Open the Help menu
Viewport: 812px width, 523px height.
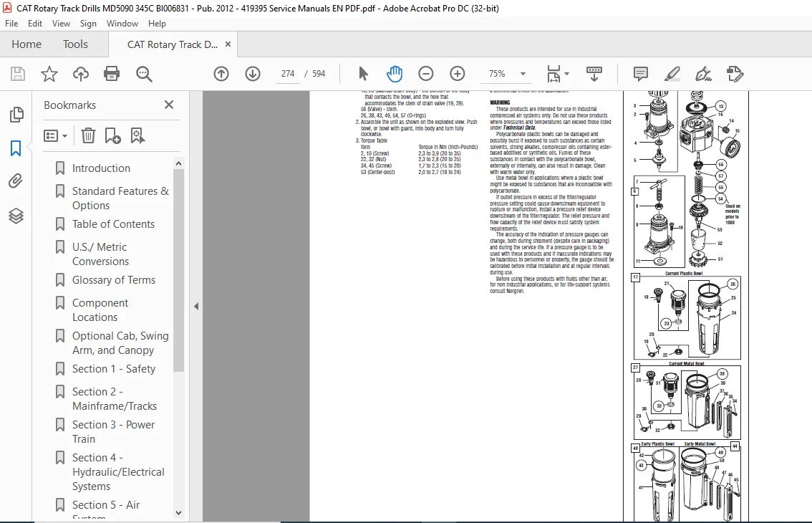(x=157, y=24)
